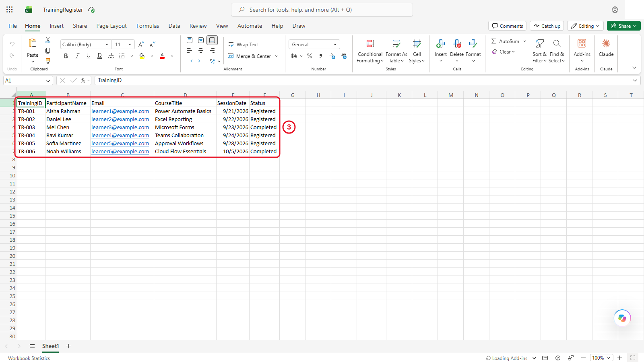644x362 pixels.
Task: Open learner3@example.com link
Action: point(120,127)
